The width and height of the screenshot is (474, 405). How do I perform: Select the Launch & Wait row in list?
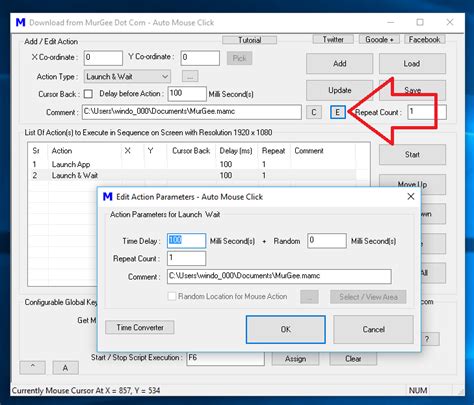click(x=192, y=175)
